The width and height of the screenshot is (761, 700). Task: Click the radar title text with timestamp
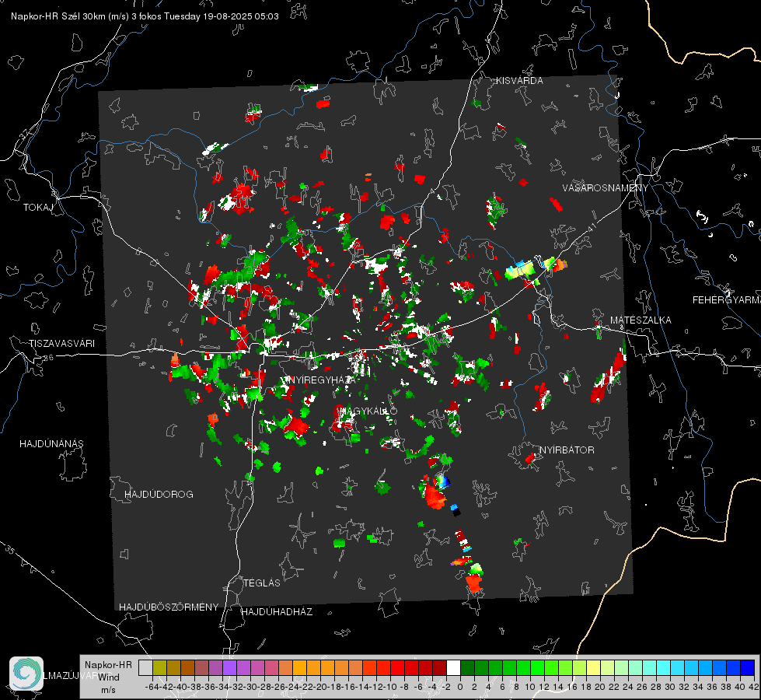(x=145, y=16)
